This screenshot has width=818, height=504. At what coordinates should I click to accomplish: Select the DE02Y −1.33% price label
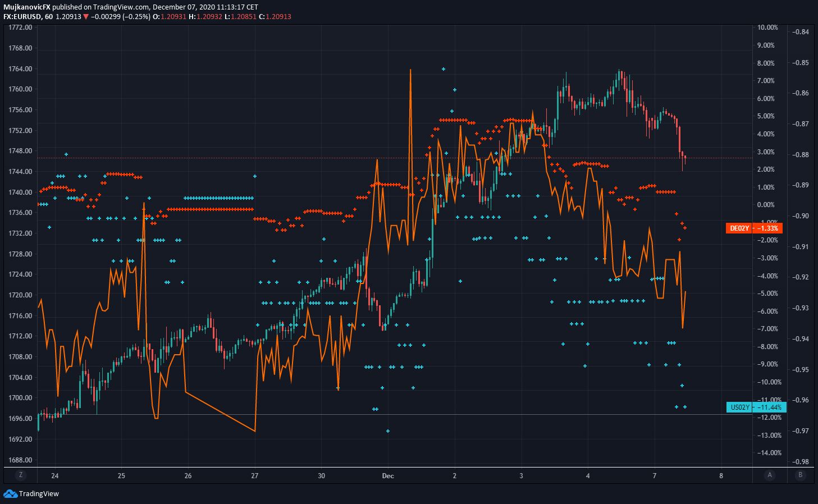coord(754,228)
